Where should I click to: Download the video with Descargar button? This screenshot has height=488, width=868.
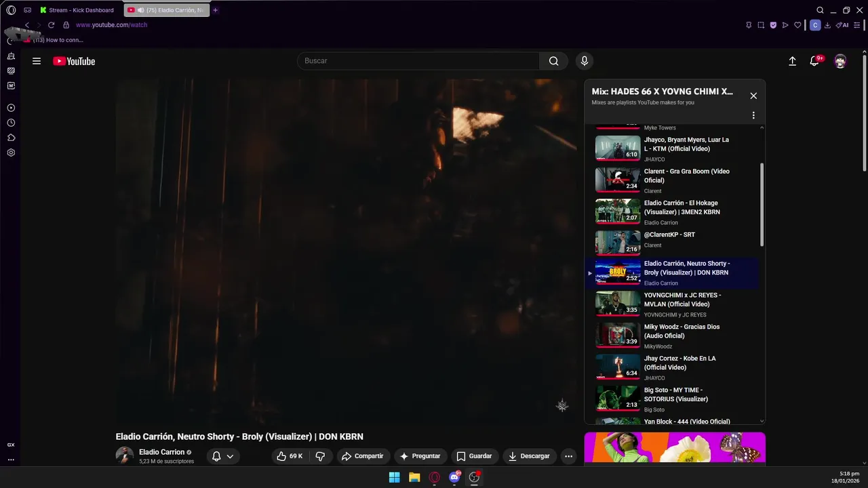click(529, 456)
